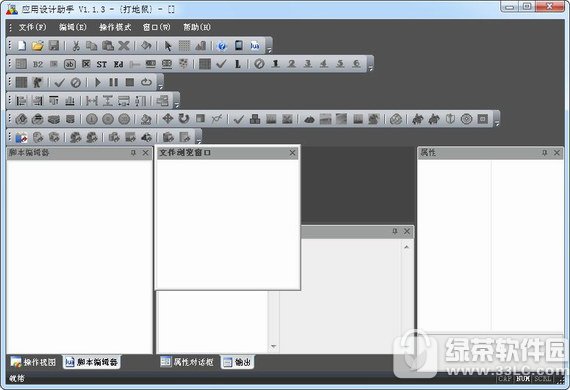Screen dimensions: 570x390
Task: Click the New file icon
Action: click(22, 46)
